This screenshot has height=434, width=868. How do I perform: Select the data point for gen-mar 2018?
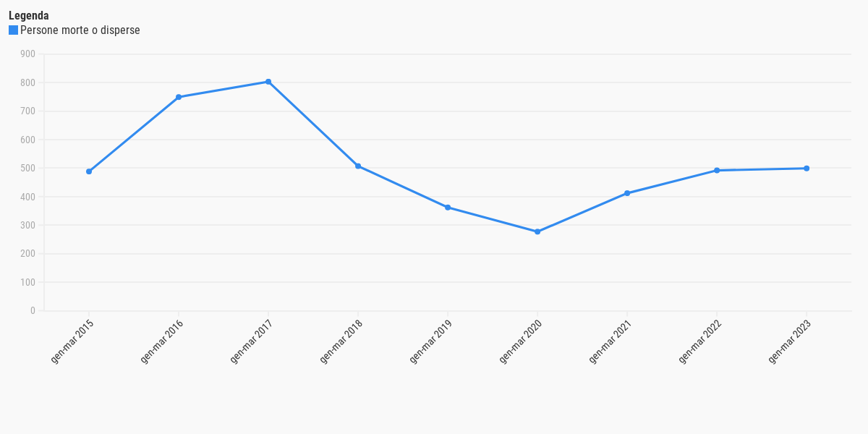358,166
